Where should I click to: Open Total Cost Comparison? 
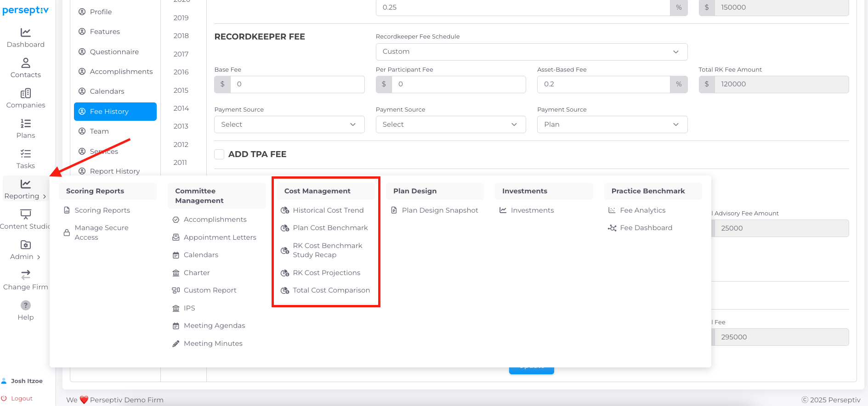coord(331,290)
